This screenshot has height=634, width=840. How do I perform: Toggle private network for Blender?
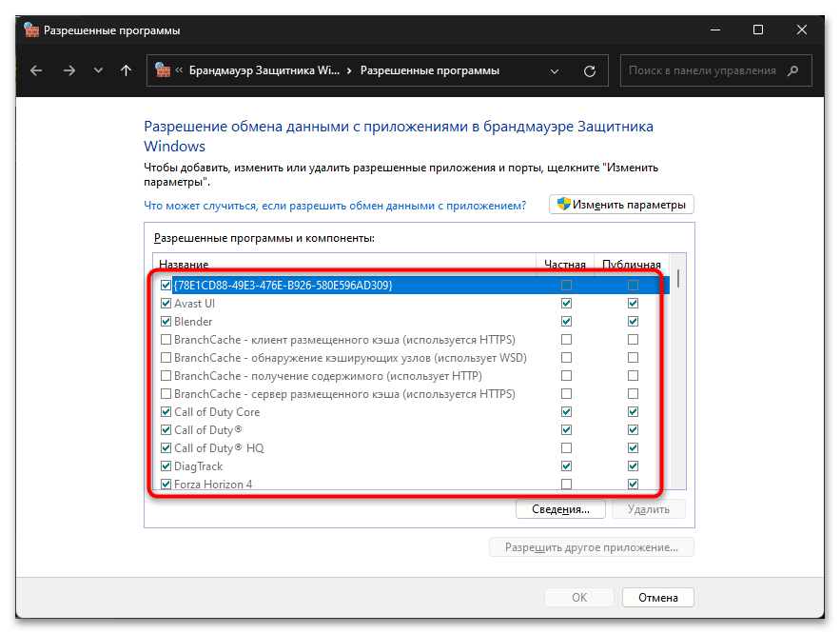(x=566, y=322)
